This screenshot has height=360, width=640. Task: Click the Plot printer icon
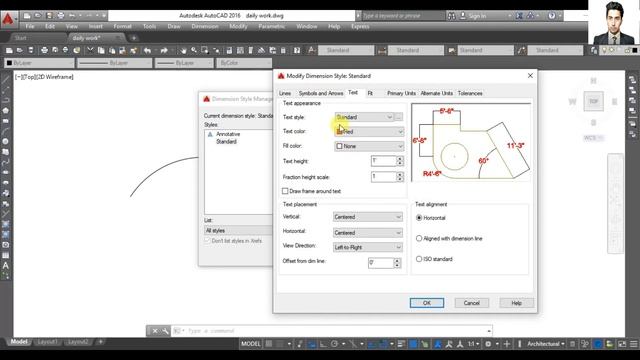(44, 50)
